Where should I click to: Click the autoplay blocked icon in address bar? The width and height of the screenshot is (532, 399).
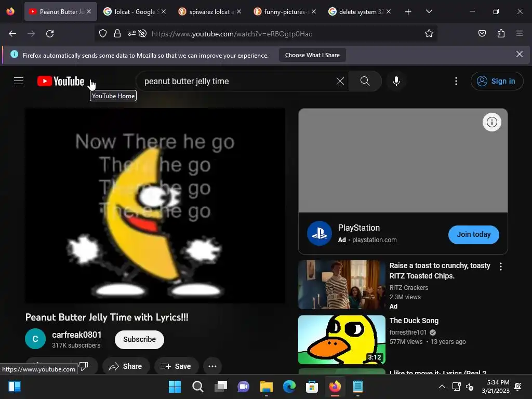point(143,33)
